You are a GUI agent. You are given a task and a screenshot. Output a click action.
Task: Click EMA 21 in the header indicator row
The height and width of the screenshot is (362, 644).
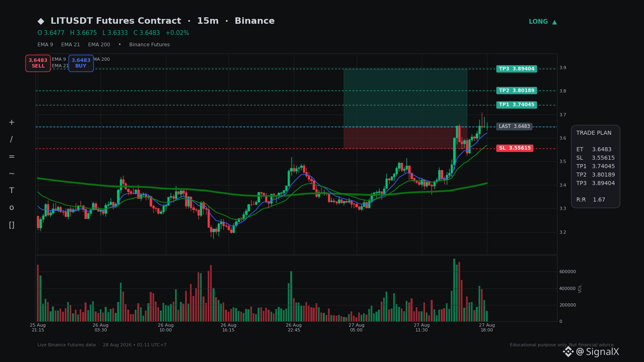pyautogui.click(x=70, y=45)
